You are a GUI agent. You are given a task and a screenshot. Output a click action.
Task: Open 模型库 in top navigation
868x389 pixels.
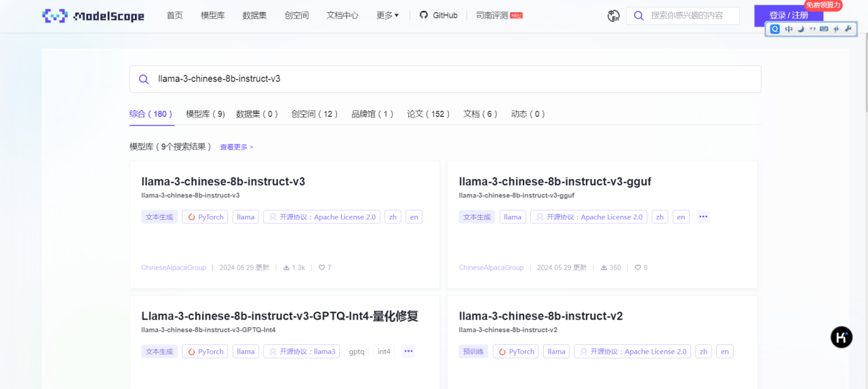click(213, 15)
